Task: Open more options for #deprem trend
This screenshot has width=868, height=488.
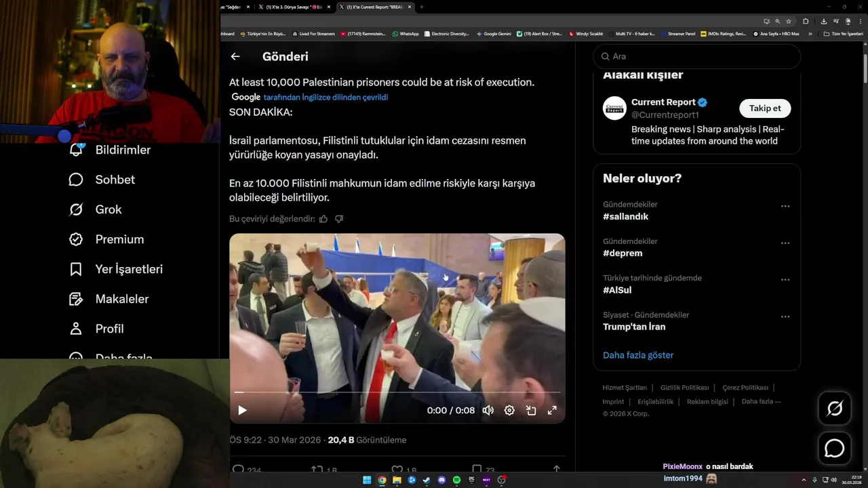Action: 785,243
